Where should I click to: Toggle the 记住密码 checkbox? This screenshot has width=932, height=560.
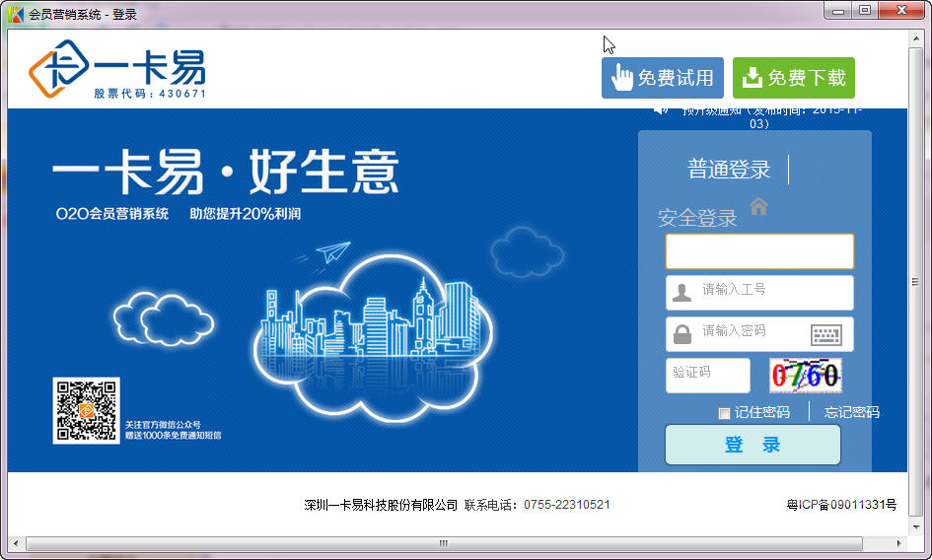[724, 413]
